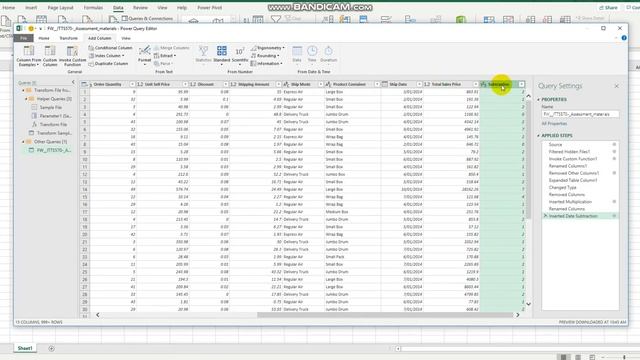This screenshot has height=360, width=640.
Task: Select the Transform File function query
Action: 49,124
